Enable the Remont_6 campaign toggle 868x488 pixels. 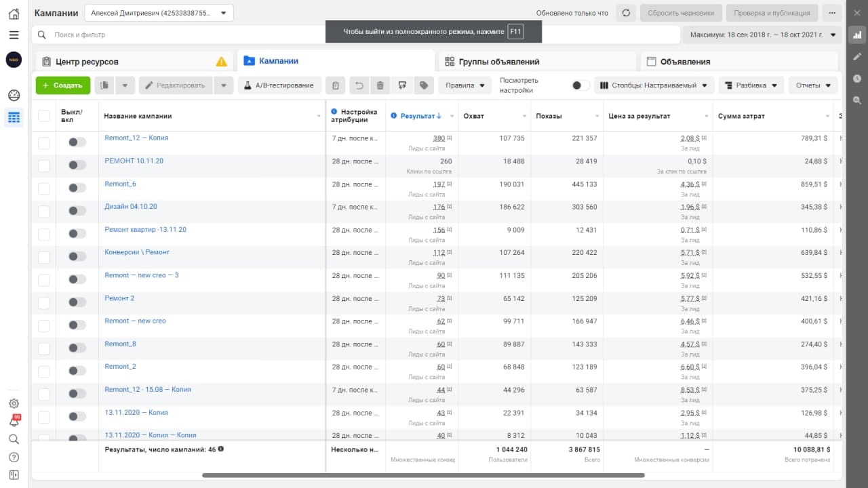[77, 188]
